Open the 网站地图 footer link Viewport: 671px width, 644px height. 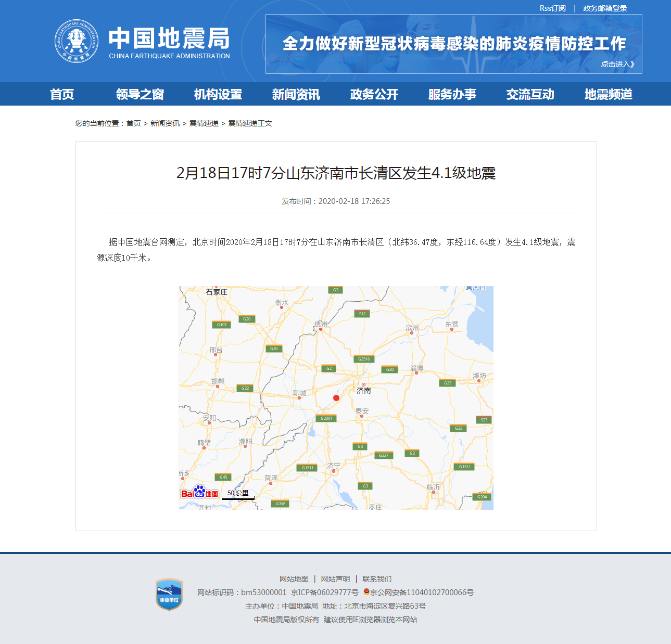294,579
